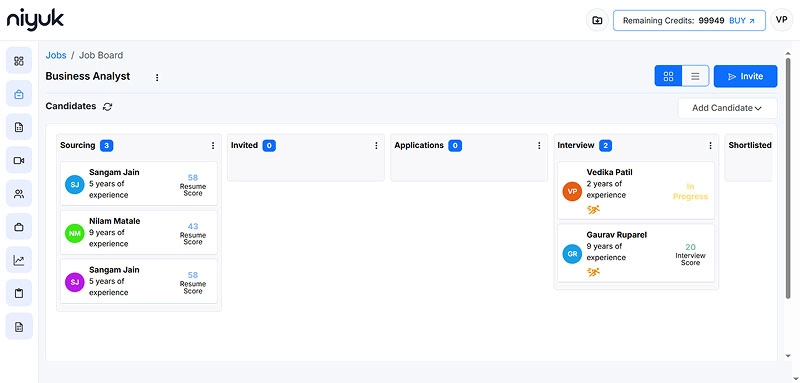Open the Jobs briefcase icon in sidebar
This screenshot has height=383, width=800.
coord(19,94)
